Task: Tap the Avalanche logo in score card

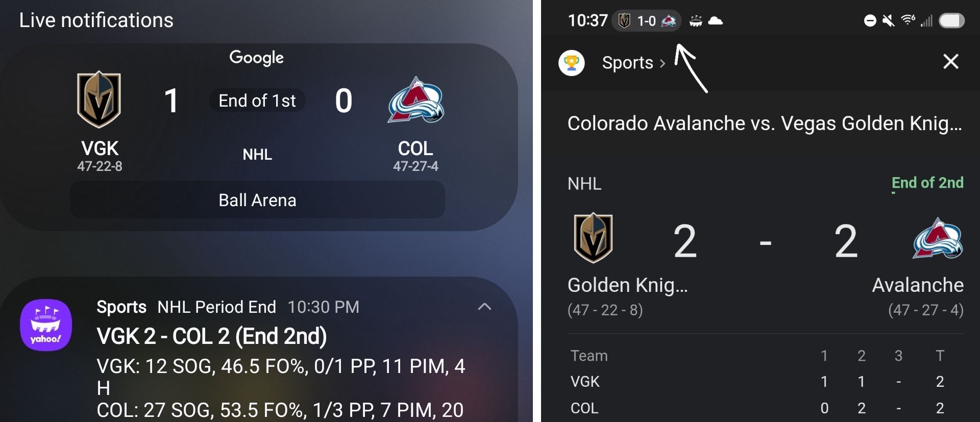Action: tap(938, 238)
